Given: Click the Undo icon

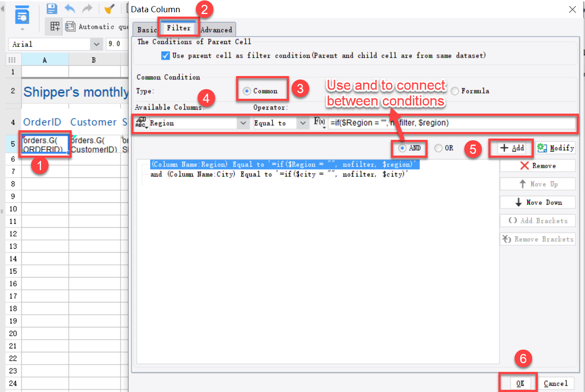Looking at the screenshot, I should tap(70, 8).
